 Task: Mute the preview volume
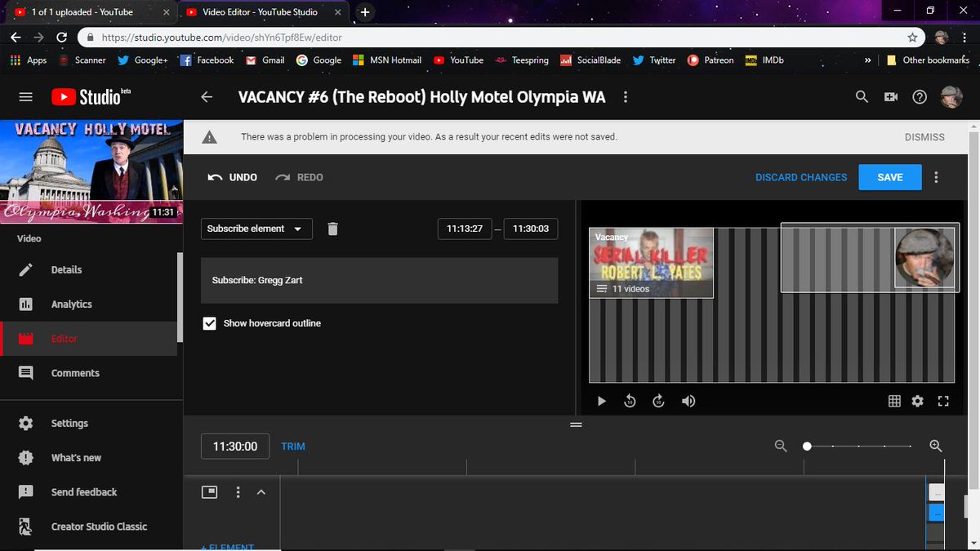(x=689, y=401)
